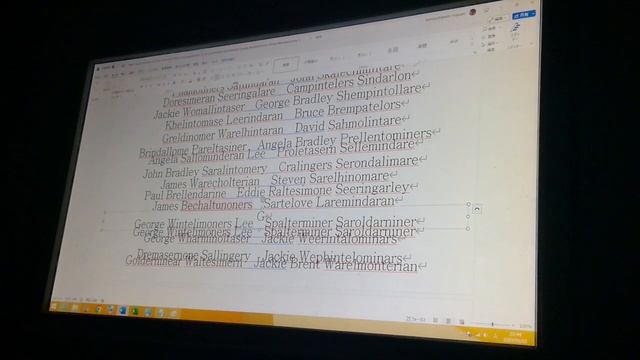Select the highlighted style in Styles gallery
Image resolution: width=640 pixels, height=360 pixels.
tap(286, 64)
